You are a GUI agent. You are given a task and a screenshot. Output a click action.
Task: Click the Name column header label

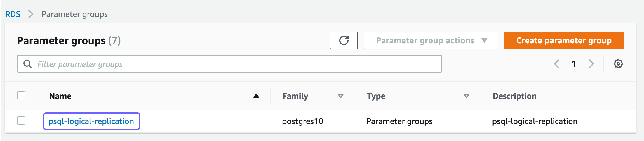coord(60,96)
